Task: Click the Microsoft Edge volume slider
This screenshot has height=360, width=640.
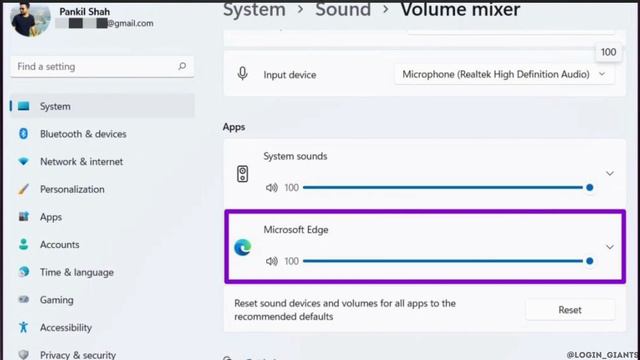Action: 448,261
